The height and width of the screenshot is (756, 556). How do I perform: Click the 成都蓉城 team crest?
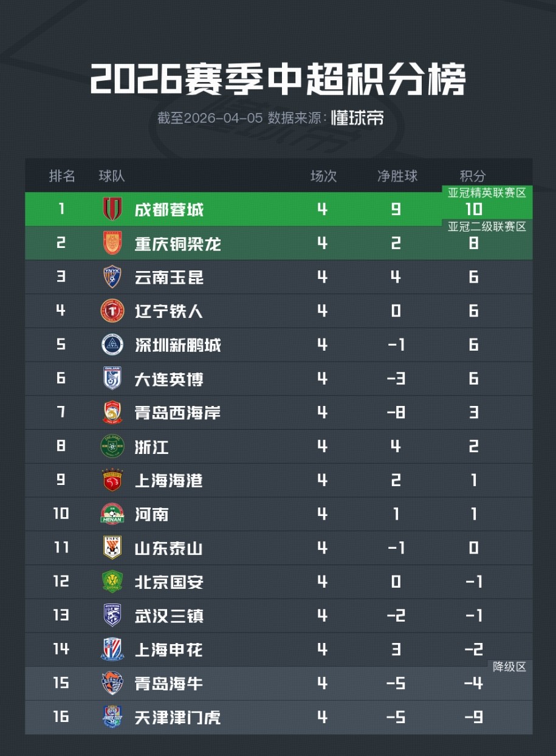tap(112, 210)
